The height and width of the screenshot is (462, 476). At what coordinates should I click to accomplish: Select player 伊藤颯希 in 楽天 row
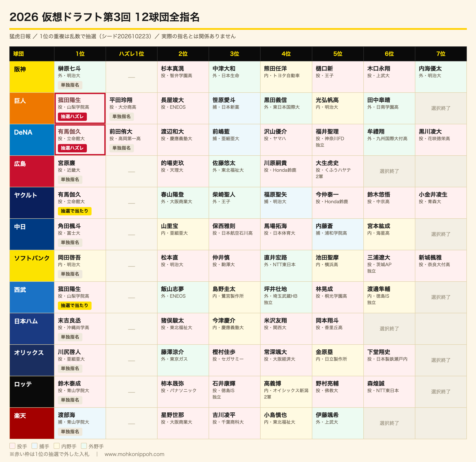338,423
